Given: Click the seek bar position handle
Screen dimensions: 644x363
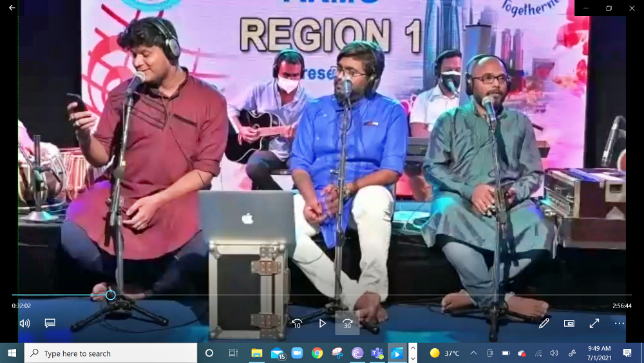Looking at the screenshot, I should tap(111, 295).
